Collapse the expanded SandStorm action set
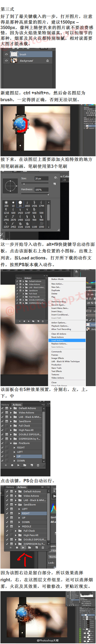Viewport: 96px width, 644px height. 16,505
